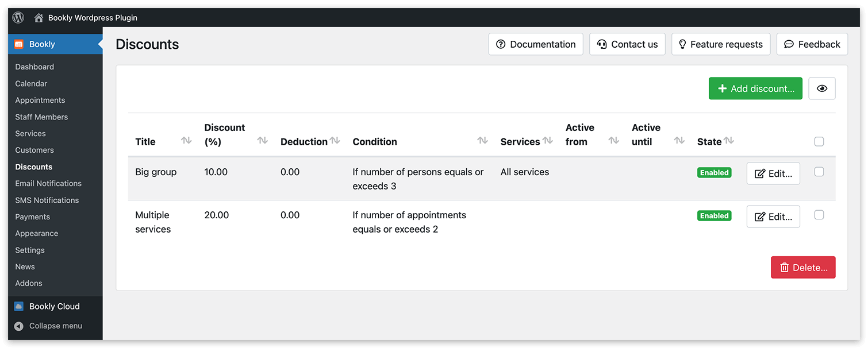Screen dimensions: 868x348
Task: Click the 10.00 discount value
Action: coord(216,172)
